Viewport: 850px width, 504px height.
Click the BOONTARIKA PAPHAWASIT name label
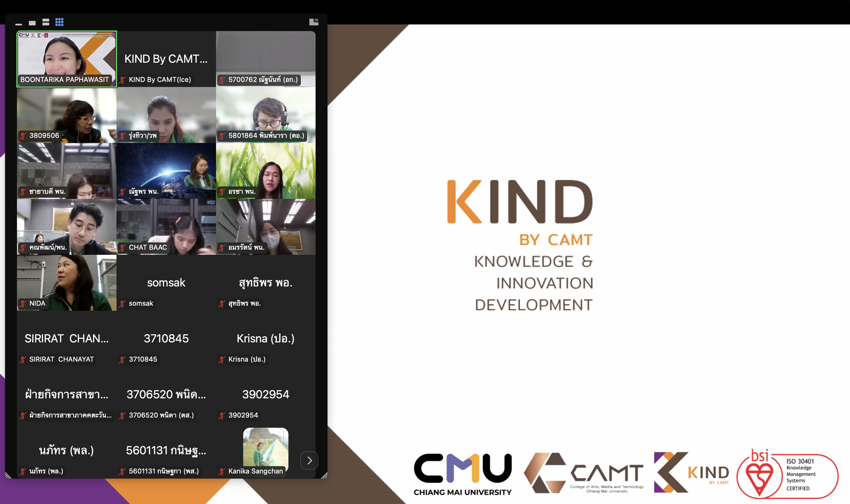64,80
